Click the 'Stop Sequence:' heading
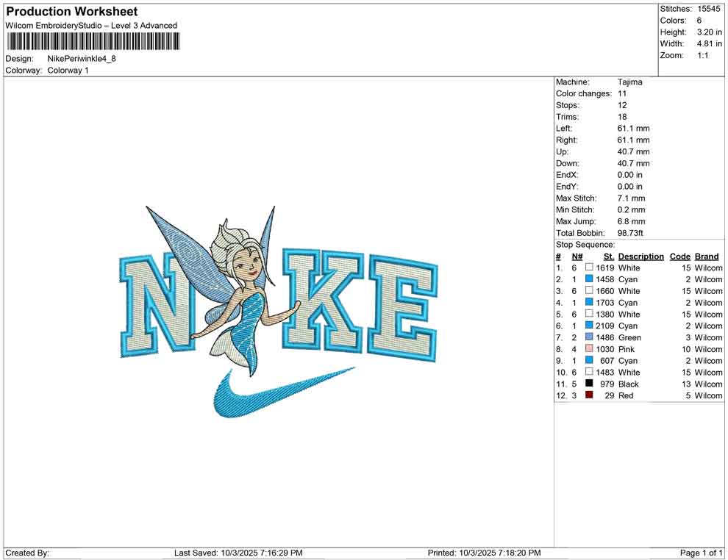 pos(585,245)
